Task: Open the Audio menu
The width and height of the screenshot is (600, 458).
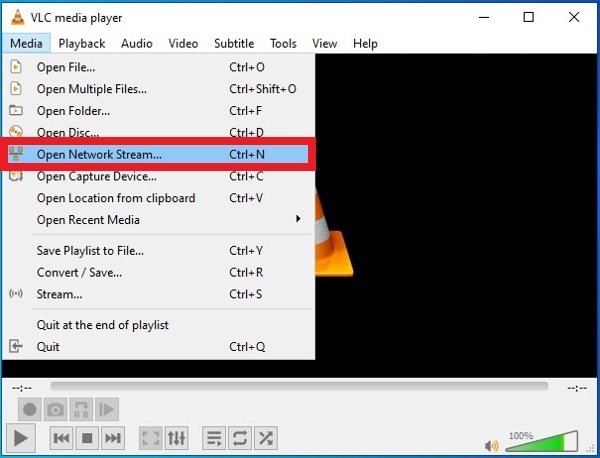Action: coord(137,44)
